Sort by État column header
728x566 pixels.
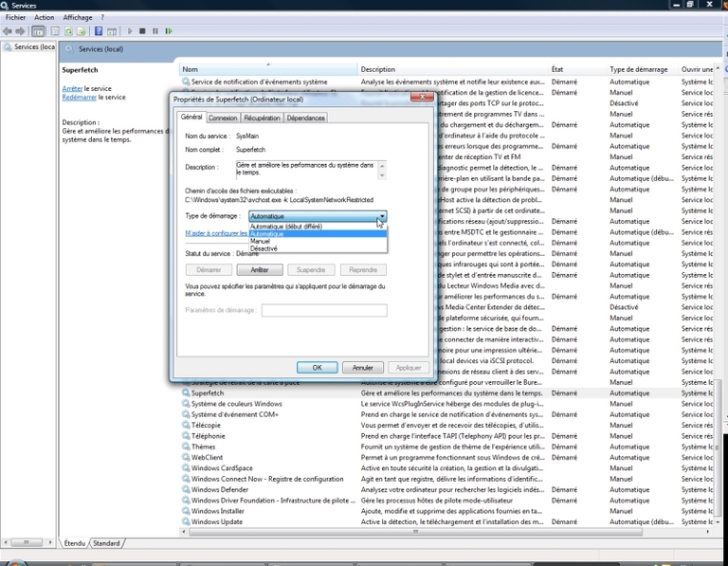[577, 69]
